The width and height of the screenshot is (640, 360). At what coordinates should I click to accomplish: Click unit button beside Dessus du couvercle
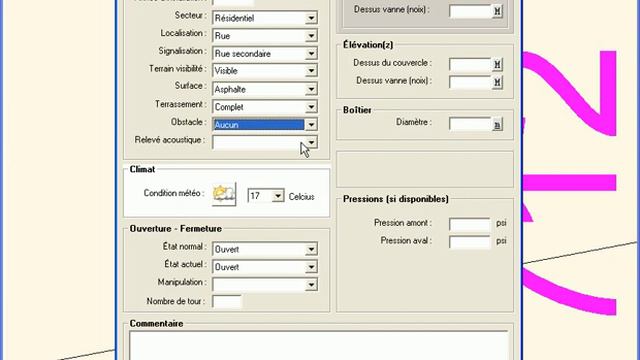coord(497,64)
